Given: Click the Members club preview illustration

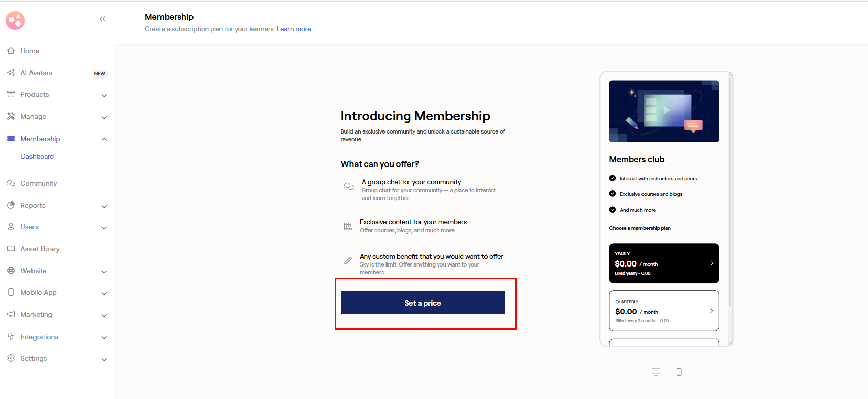Looking at the screenshot, I should [x=664, y=111].
